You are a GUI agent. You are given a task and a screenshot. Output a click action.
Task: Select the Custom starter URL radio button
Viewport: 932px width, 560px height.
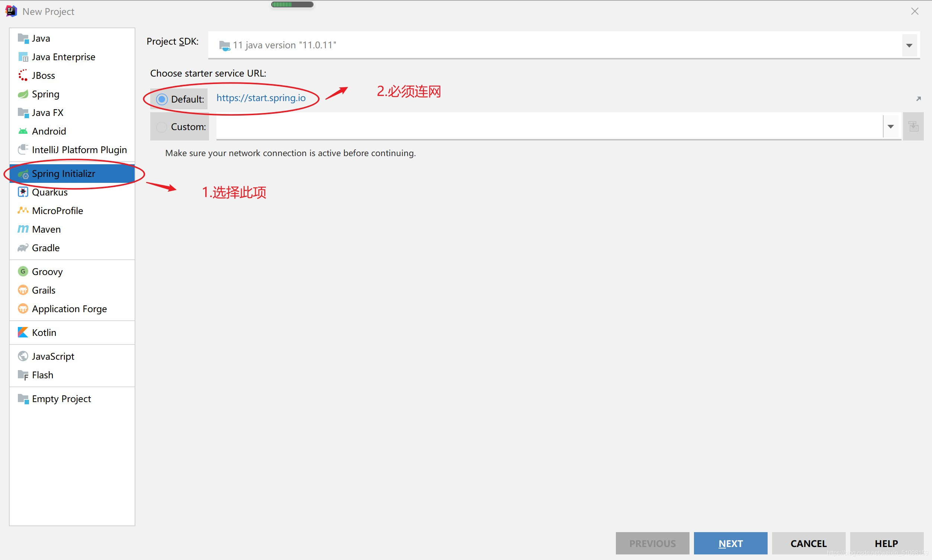click(x=162, y=127)
